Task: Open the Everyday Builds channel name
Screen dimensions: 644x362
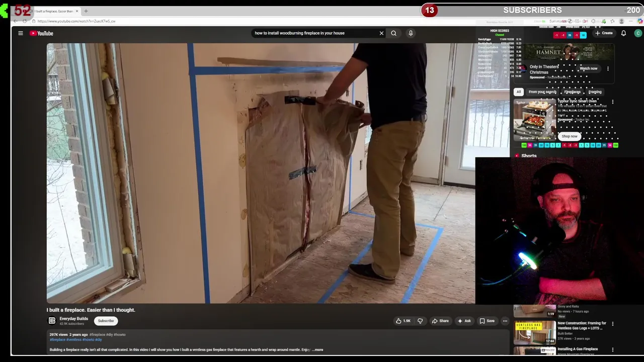Action: pos(73,319)
